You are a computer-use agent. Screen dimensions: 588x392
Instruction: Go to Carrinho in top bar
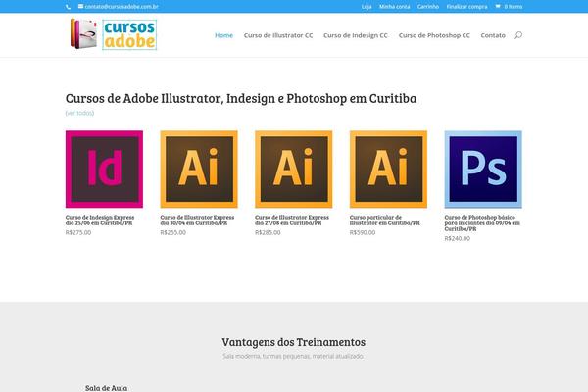(x=428, y=6)
